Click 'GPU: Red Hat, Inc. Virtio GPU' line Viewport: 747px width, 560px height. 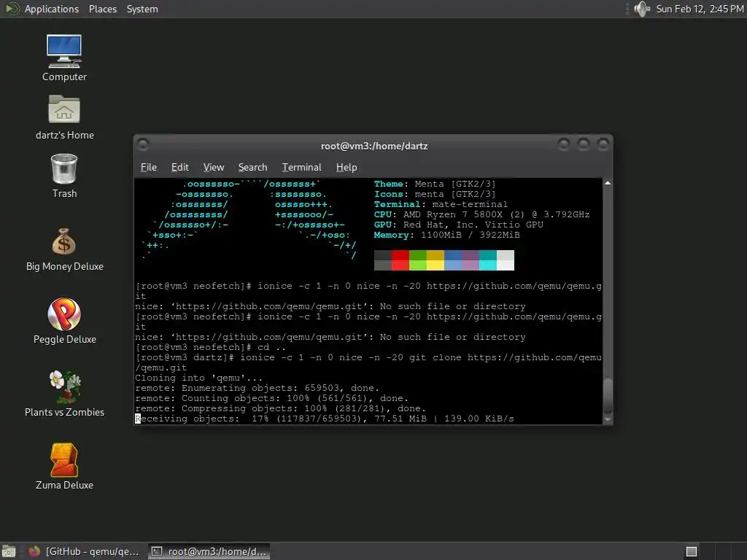point(458,225)
